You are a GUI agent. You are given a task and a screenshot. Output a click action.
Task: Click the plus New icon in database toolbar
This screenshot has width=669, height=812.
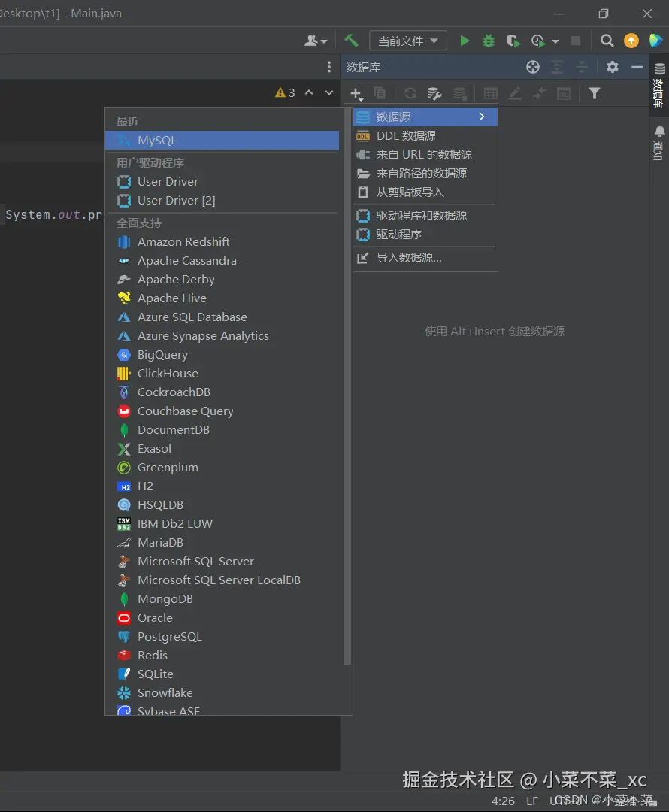[356, 94]
